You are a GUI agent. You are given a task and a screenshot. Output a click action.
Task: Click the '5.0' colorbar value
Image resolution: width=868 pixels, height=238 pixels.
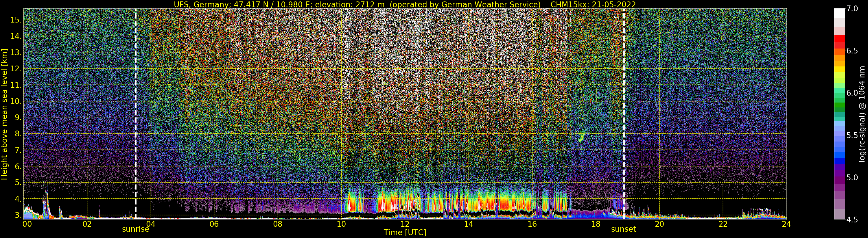tap(852, 177)
